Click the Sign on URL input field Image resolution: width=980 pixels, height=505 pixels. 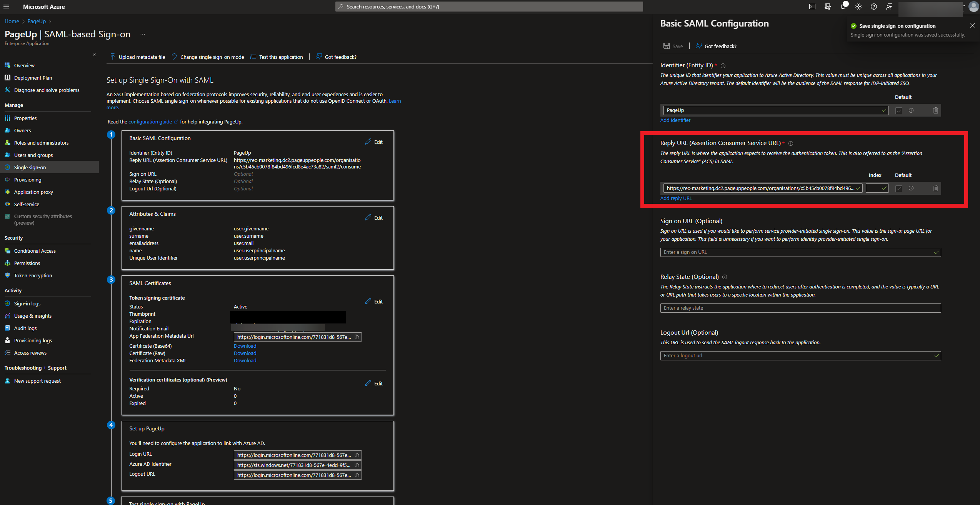796,252
